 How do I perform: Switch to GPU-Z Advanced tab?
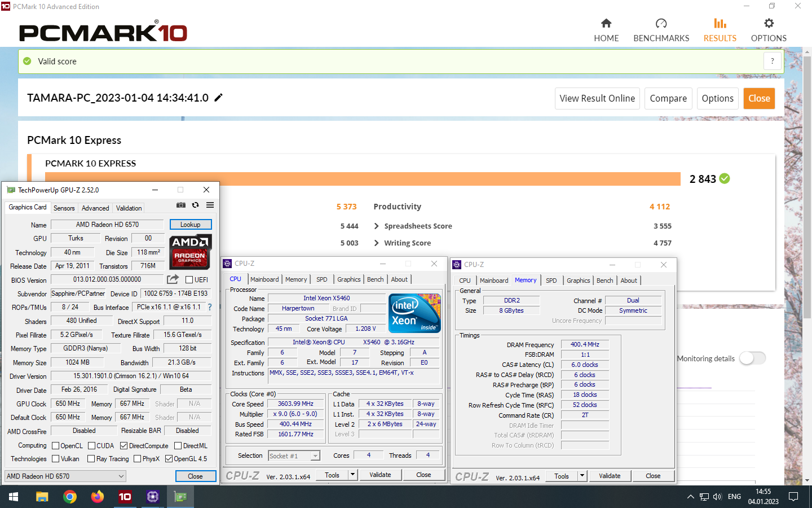[x=95, y=208]
